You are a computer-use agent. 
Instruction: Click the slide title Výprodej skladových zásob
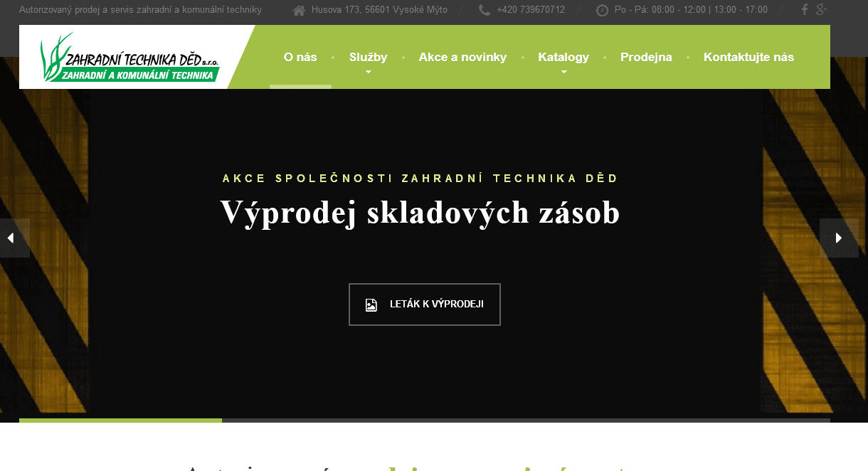pos(420,212)
